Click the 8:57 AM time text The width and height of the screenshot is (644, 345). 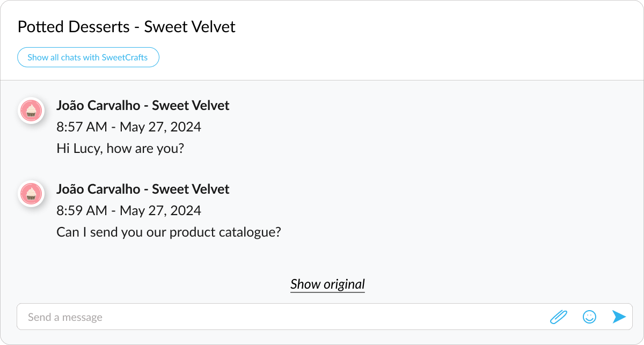[x=82, y=127]
